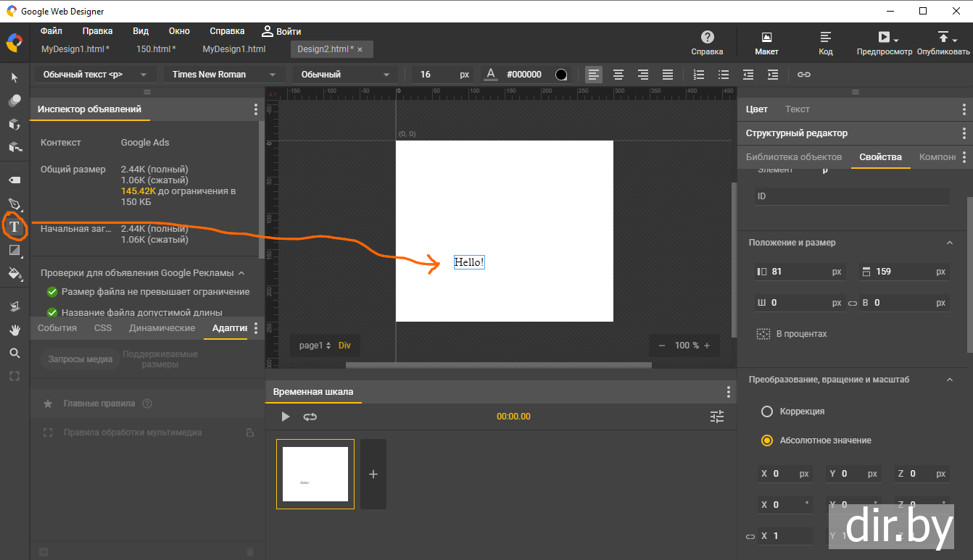The height and width of the screenshot is (560, 973).
Task: Select the Pen tool
Action: pos(14,204)
